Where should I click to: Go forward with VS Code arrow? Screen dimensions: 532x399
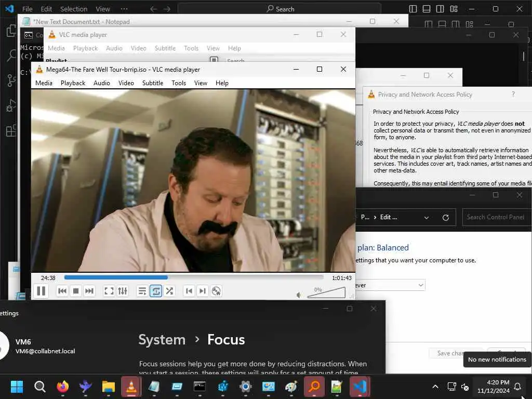pyautogui.click(x=167, y=9)
